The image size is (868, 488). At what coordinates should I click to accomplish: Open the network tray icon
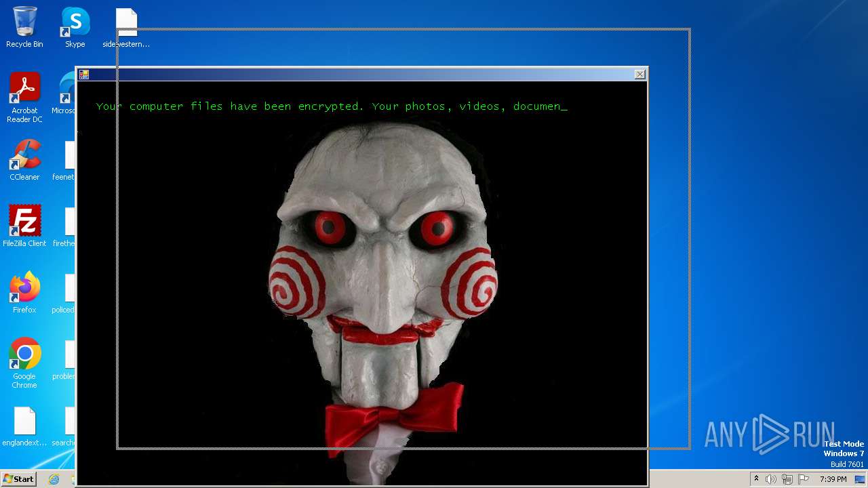787,479
